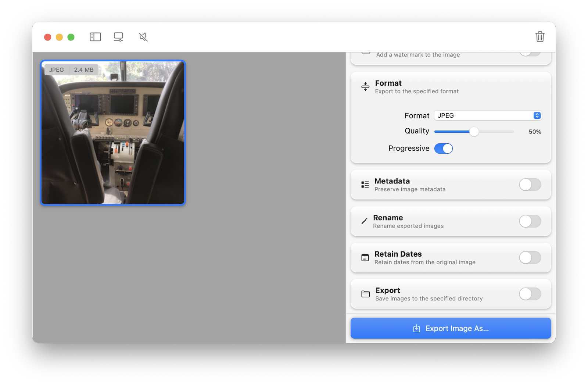Click the folder icon in Export section
This screenshot has height=386, width=588.
point(365,294)
